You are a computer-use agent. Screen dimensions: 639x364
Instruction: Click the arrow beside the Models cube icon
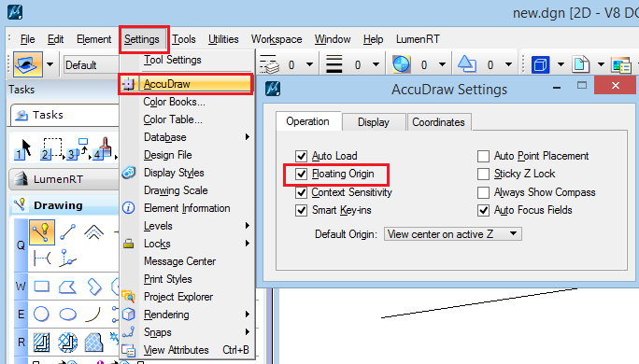tap(561, 64)
